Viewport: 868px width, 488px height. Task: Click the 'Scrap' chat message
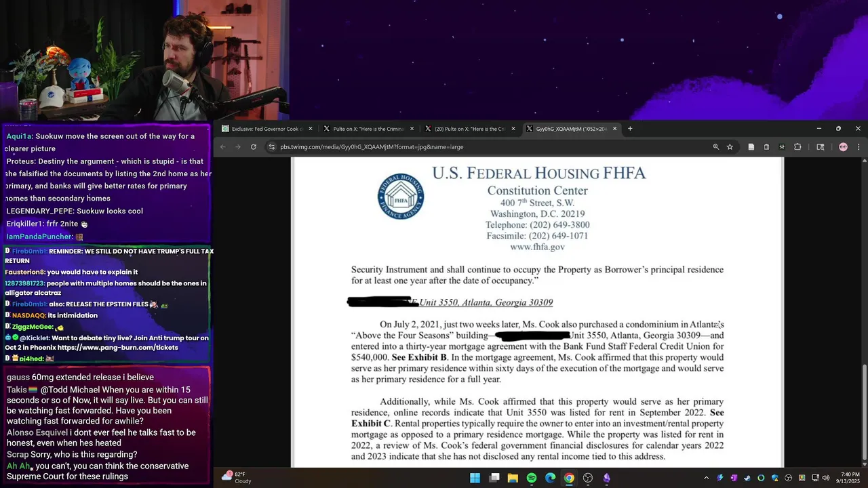click(72, 454)
